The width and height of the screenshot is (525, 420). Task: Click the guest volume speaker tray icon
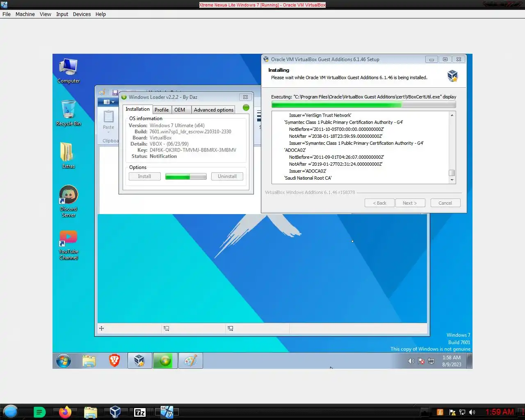click(411, 361)
